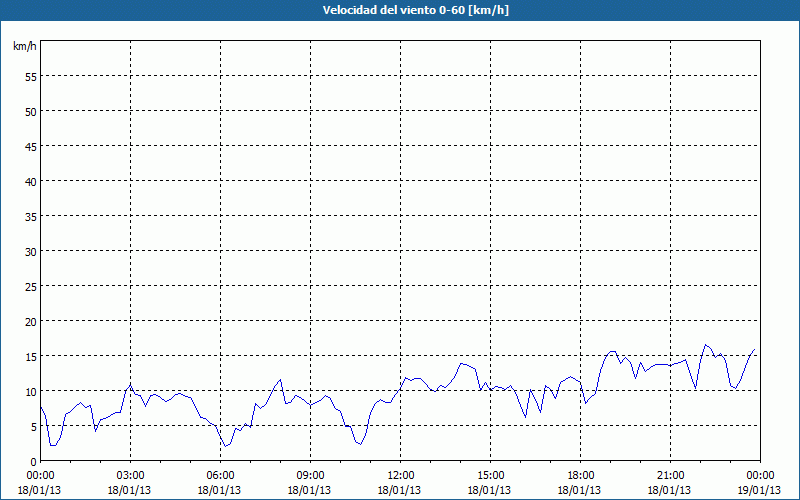Click the 19/01/13 date label

[x=760, y=490]
